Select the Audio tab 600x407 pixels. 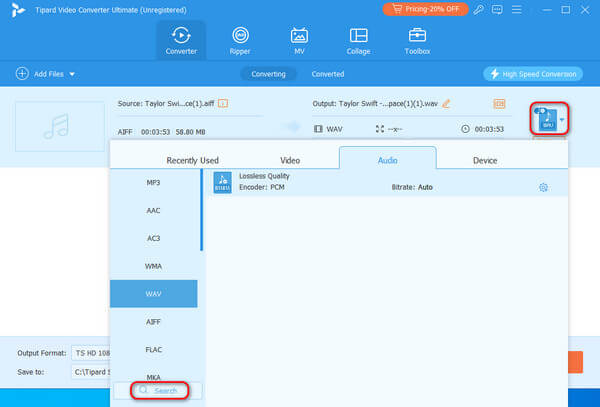388,158
